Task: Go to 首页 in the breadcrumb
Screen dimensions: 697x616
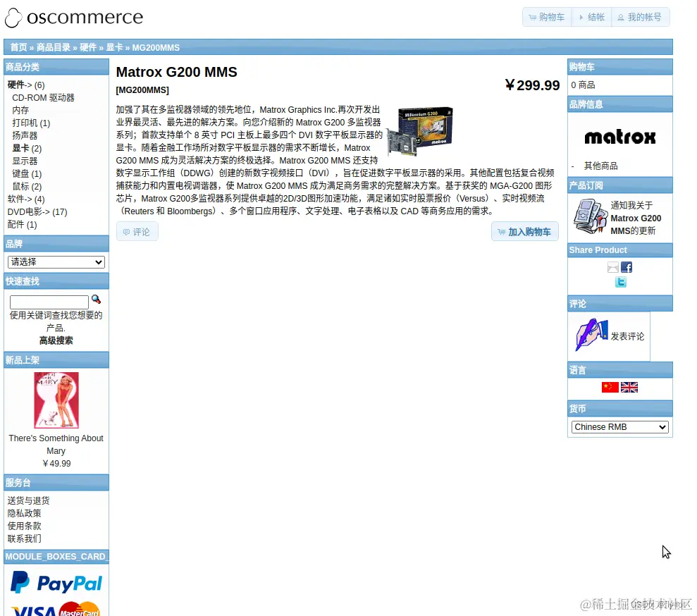Action: [18, 47]
